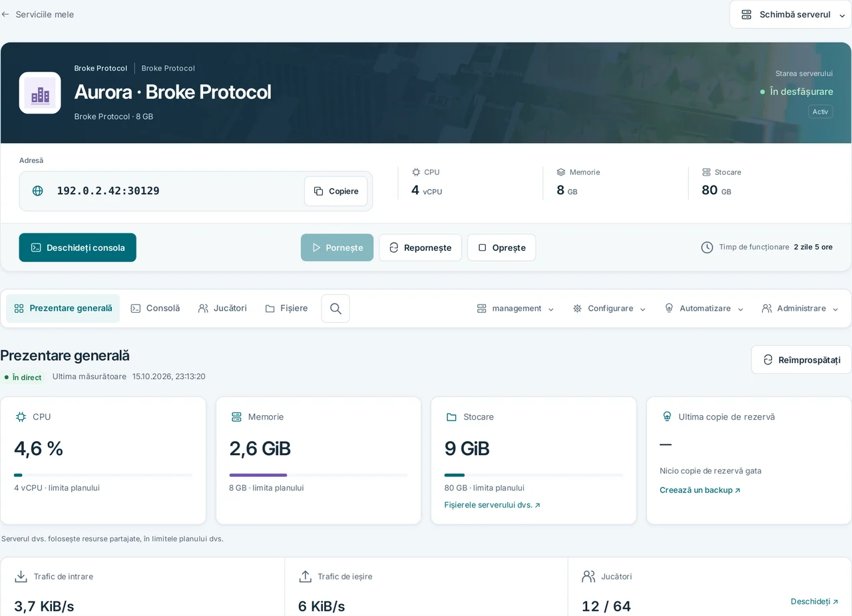Click Creează un backup link

[x=700, y=490]
